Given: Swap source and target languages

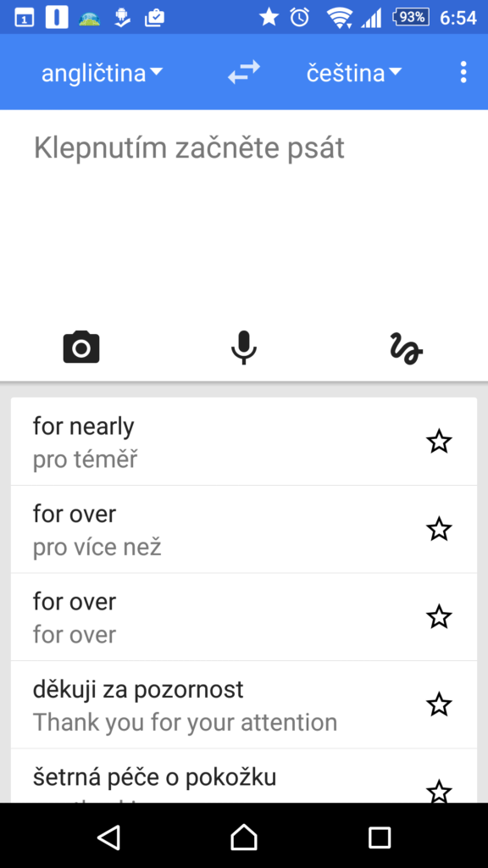Looking at the screenshot, I should [x=244, y=72].
